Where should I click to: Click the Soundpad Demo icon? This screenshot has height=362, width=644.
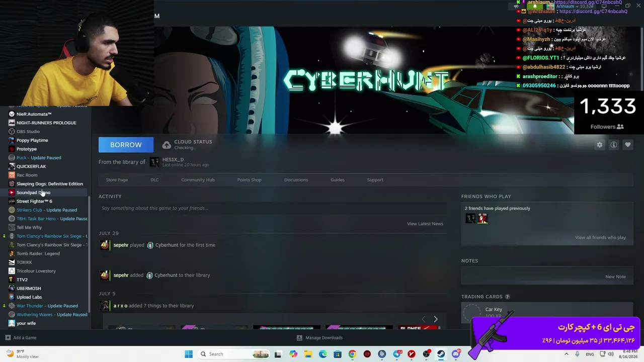pos(12,193)
